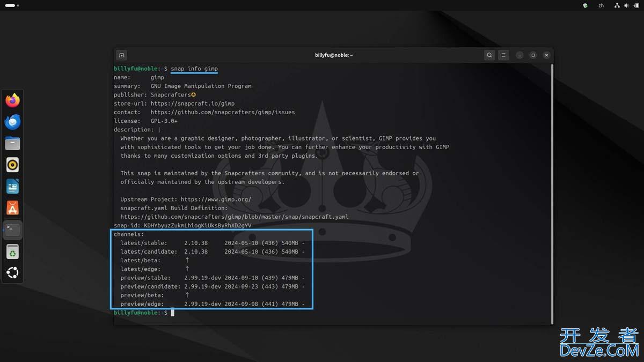Click the window title 'billyfu@noble: ~'
Viewport: 644px width, 362px height.
(x=334, y=55)
